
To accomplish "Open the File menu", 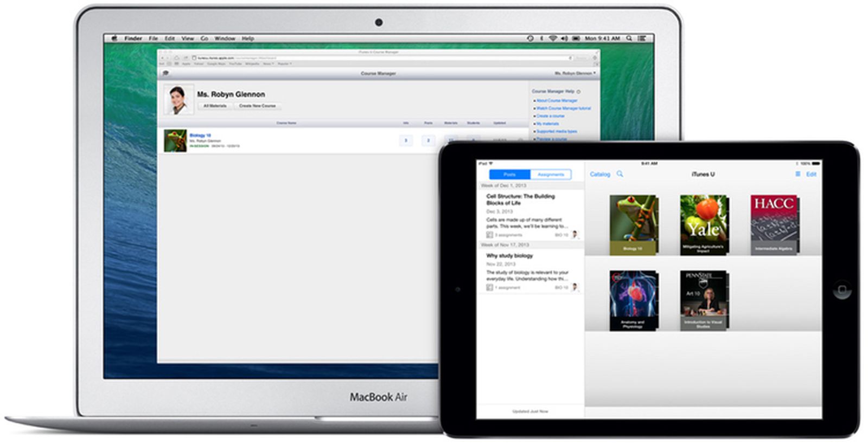I will point(153,38).
